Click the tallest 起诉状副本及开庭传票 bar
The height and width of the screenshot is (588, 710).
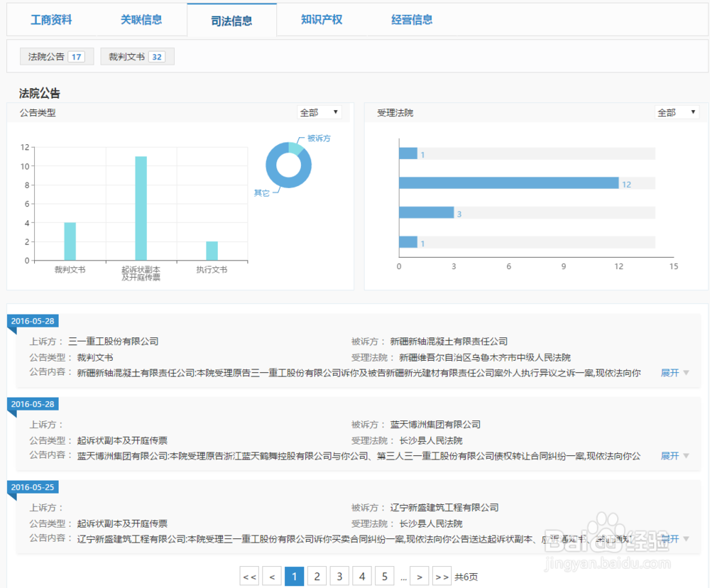pos(142,206)
